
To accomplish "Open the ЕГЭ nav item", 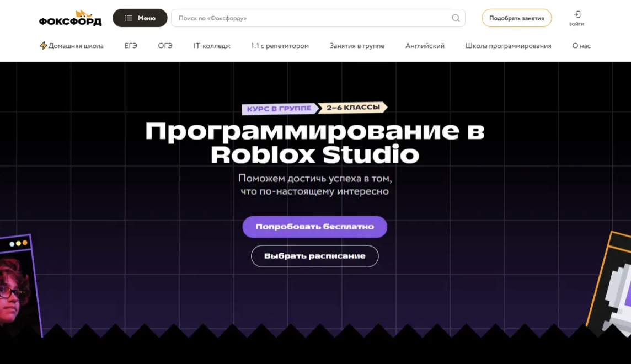I will click(x=131, y=46).
